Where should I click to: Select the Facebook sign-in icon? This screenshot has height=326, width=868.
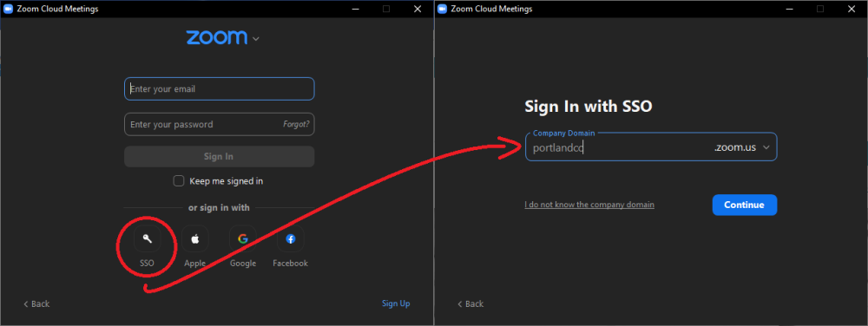290,238
